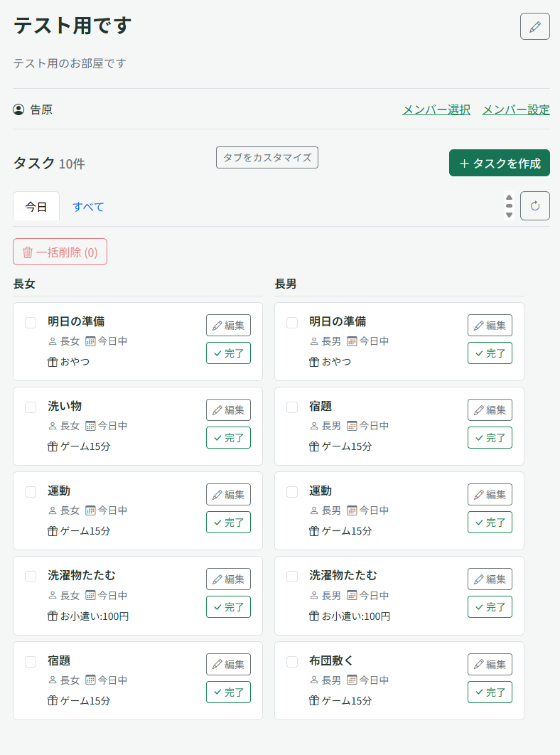Click 長男's 布団敷く task title
This screenshot has width=560, height=755.
click(x=330, y=660)
